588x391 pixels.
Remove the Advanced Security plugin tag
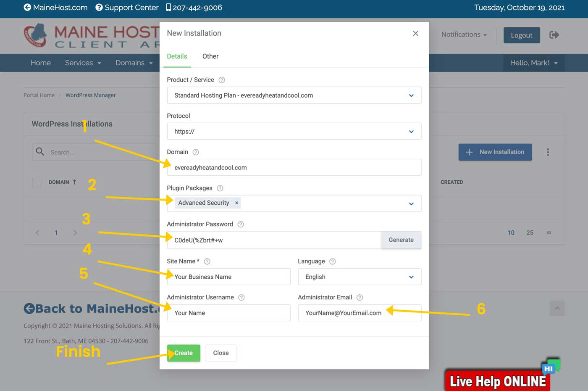pyautogui.click(x=237, y=203)
